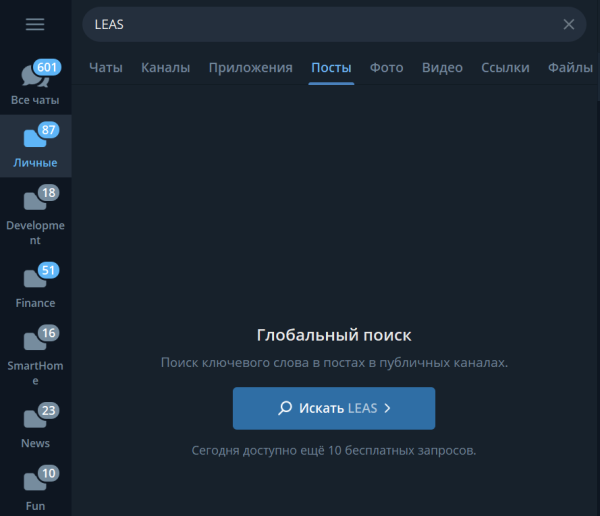600x516 pixels.
Task: Clear the search field with X
Action: tap(569, 24)
